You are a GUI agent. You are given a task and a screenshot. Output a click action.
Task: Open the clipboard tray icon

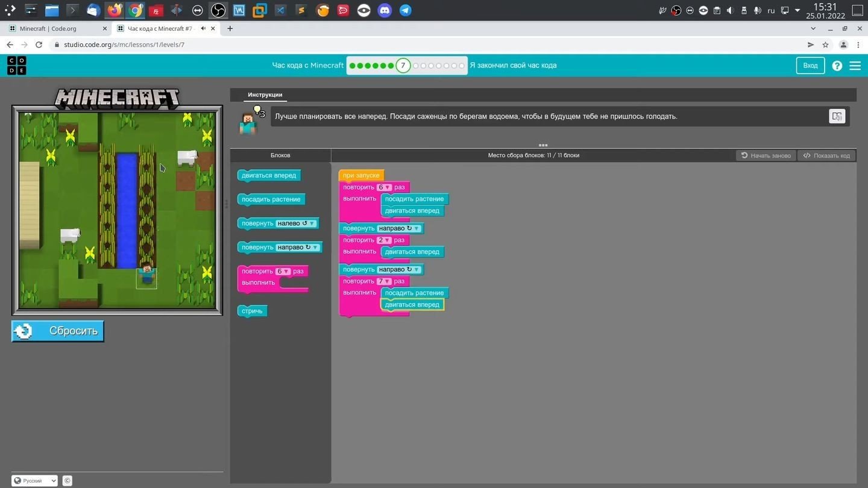pyautogui.click(x=717, y=10)
